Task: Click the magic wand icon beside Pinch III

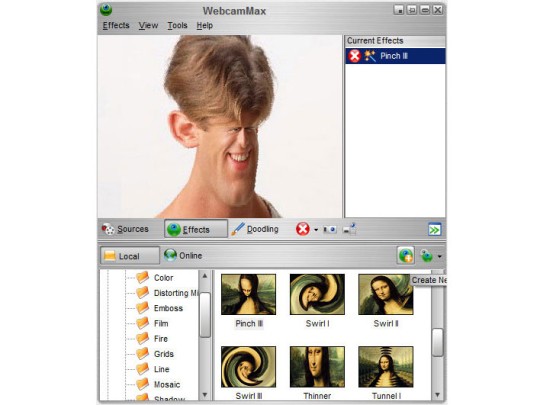Action: (370, 56)
